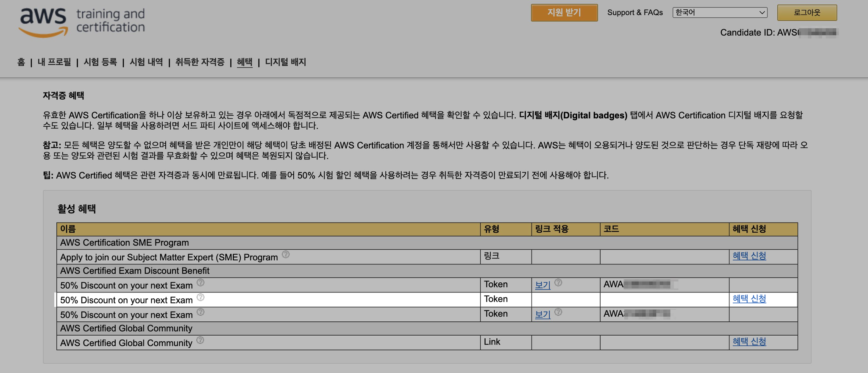The width and height of the screenshot is (868, 373).
Task: Click the Link type cell in Global Community row
Action: click(506, 342)
